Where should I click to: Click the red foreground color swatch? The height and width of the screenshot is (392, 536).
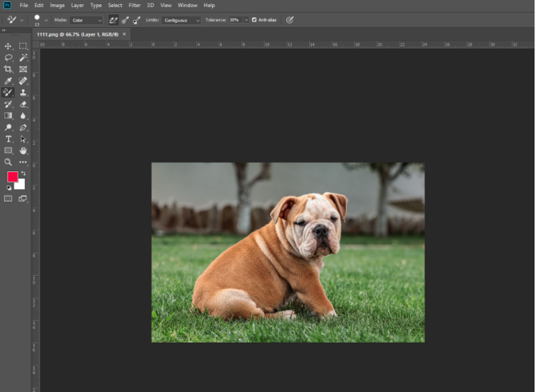(x=12, y=176)
